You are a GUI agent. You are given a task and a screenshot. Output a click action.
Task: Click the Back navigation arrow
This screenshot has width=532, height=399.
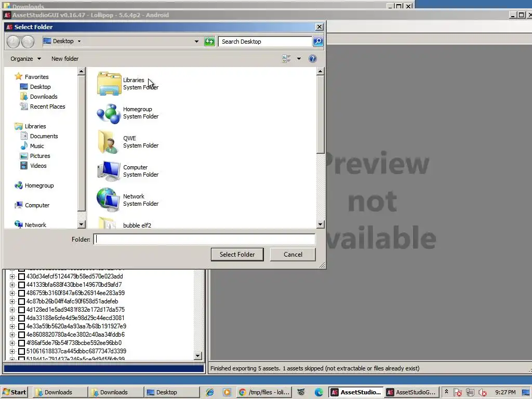pos(13,42)
